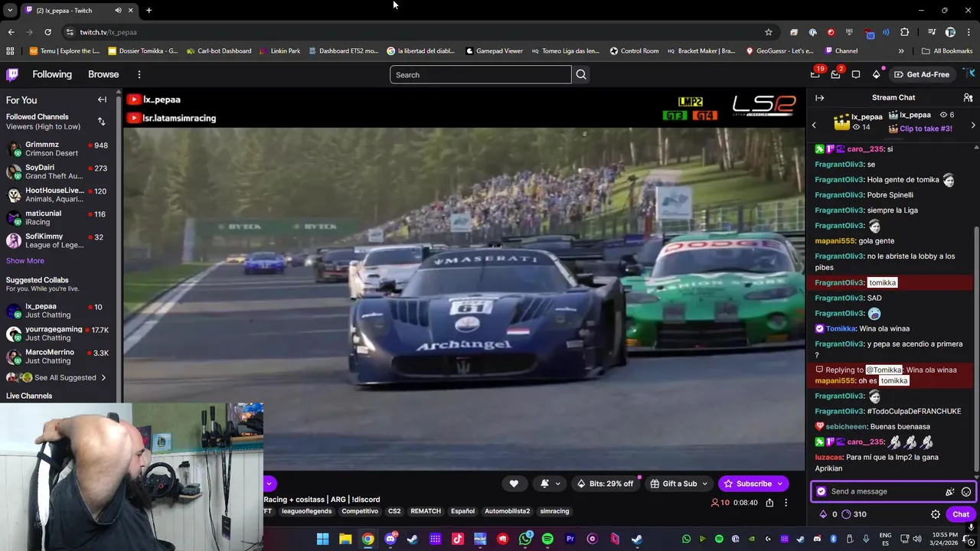The image size is (980, 551).
Task: Open the stream three-dot options menu
Action: coord(786,503)
